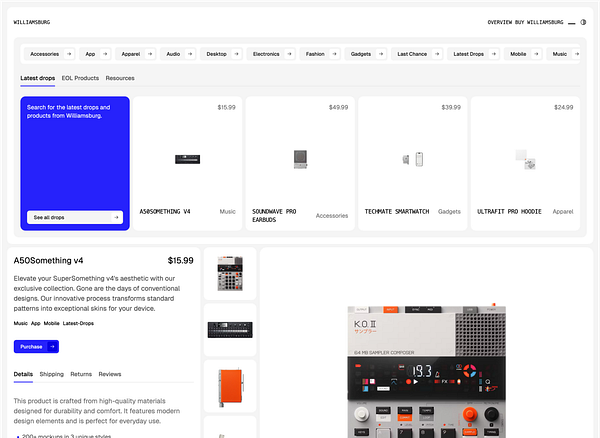600x438 pixels.
Task: Click the See all drops button
Action: click(75, 217)
